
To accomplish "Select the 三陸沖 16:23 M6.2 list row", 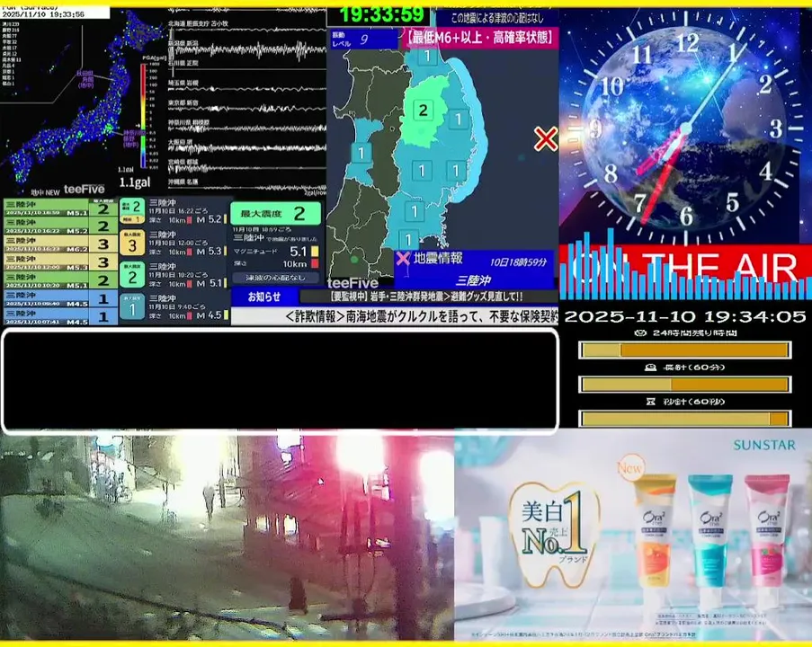I will (59, 244).
